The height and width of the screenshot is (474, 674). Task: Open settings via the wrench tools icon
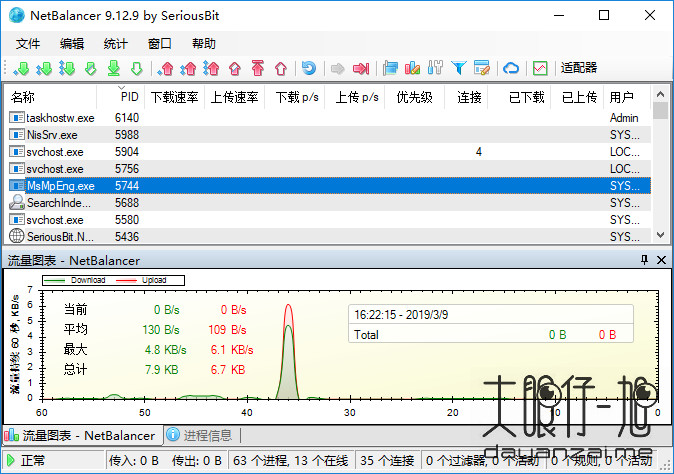(x=435, y=68)
